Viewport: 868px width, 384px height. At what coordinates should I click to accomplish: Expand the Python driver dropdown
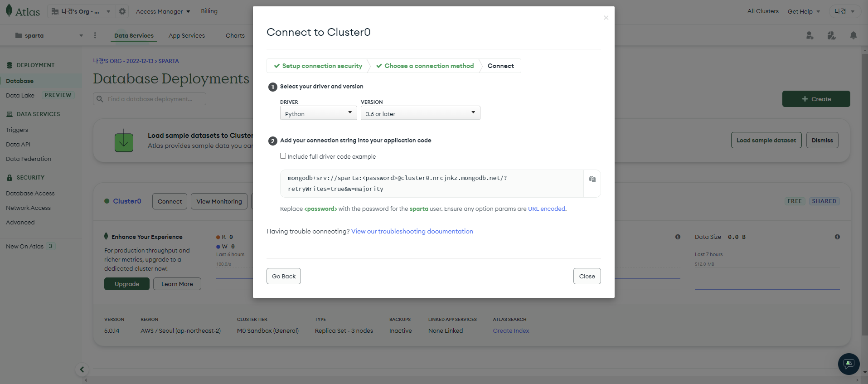(x=319, y=113)
